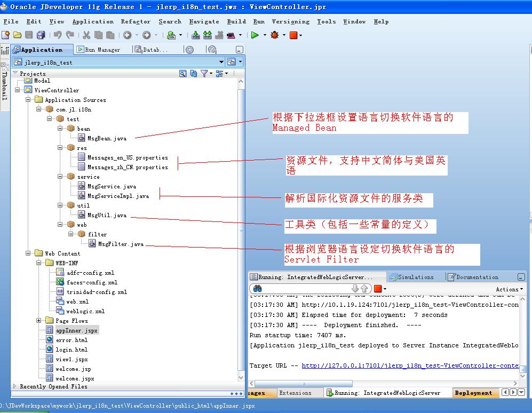
Task: Click the globe icon tab beside Datab...
Action: [189, 50]
